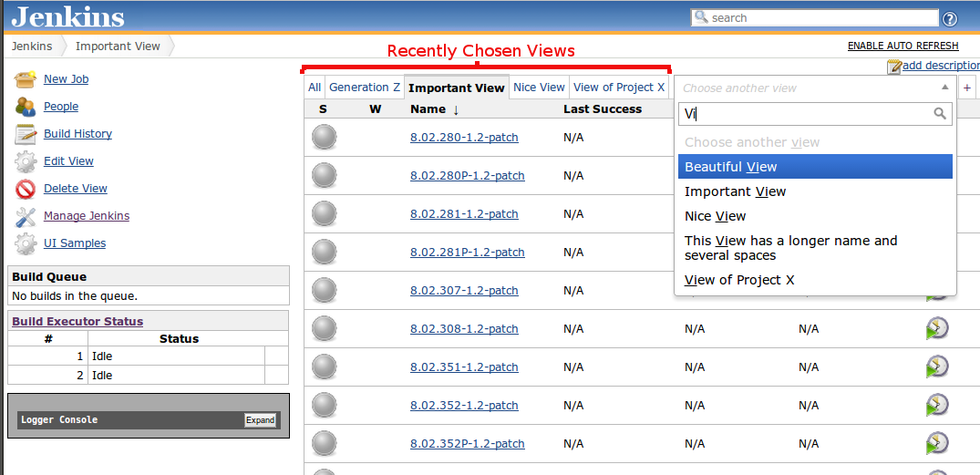Switch to the 'Nice View' tab

tap(539, 88)
